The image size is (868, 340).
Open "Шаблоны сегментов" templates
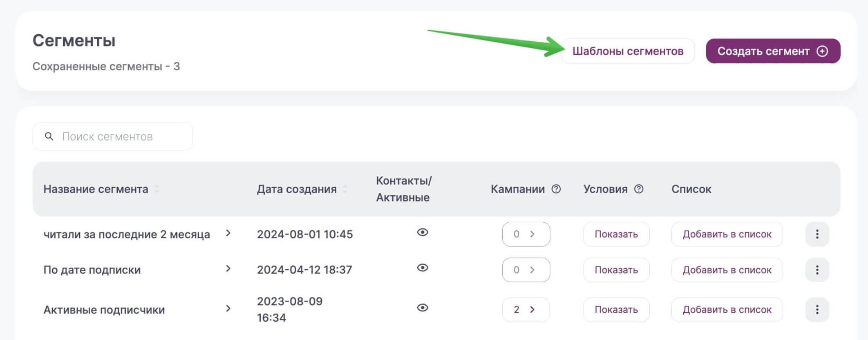628,51
